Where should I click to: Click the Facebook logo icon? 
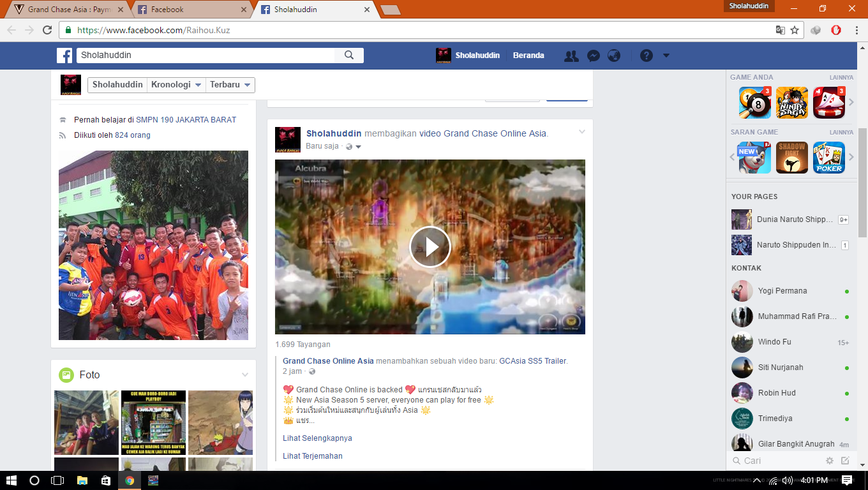pyautogui.click(x=64, y=56)
